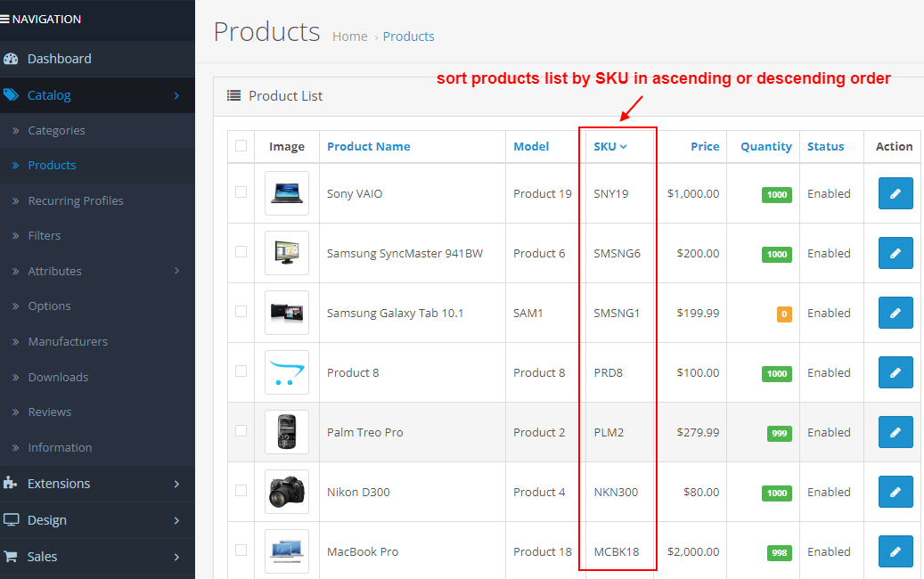Open the Samsung Galaxy Tab 10.1 product link
Viewport: 924px width, 579px height.
[395, 313]
